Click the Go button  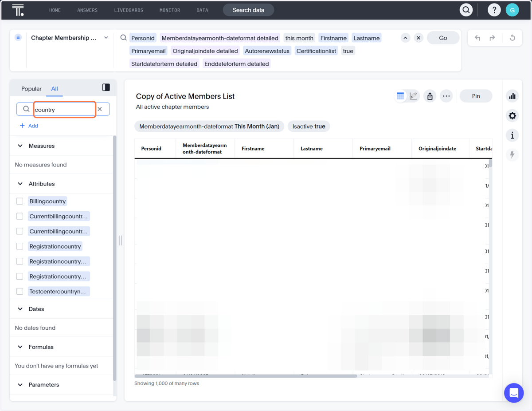coord(443,38)
